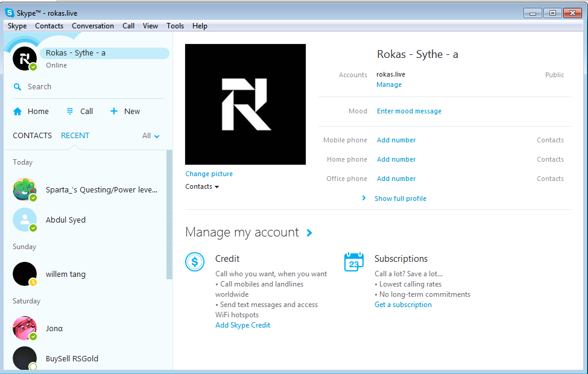Open the Rokas profile avatar in the sidebar
This screenshot has width=588, height=374.
pyautogui.click(x=24, y=59)
